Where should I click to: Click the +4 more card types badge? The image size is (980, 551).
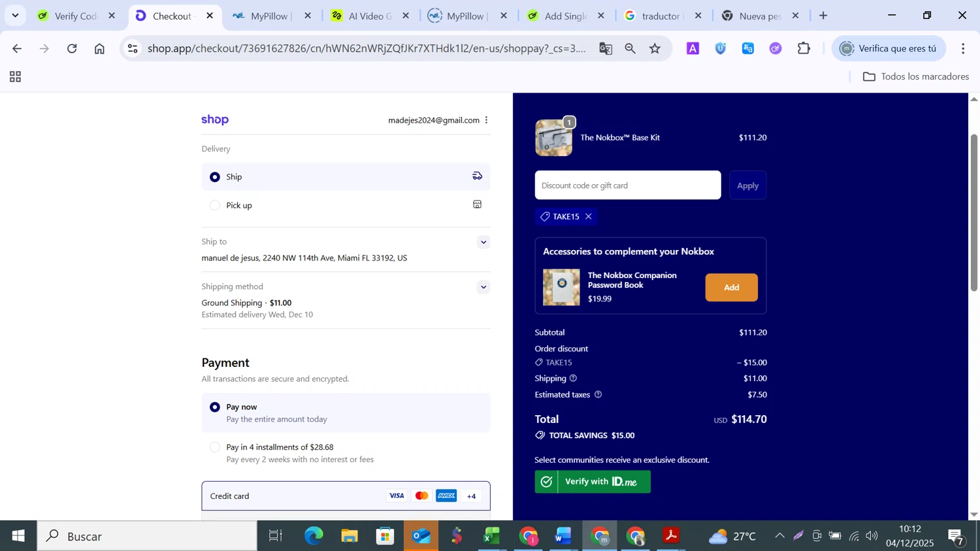(x=472, y=496)
